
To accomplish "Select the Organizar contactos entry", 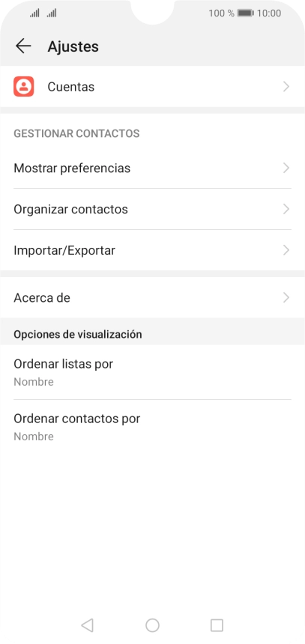I will point(153,209).
